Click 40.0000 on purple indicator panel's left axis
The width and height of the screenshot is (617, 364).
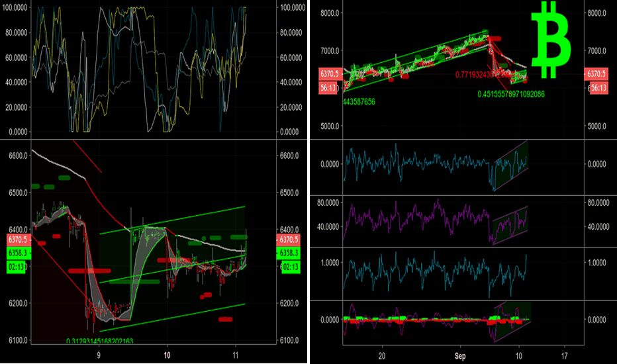[x=328, y=226]
